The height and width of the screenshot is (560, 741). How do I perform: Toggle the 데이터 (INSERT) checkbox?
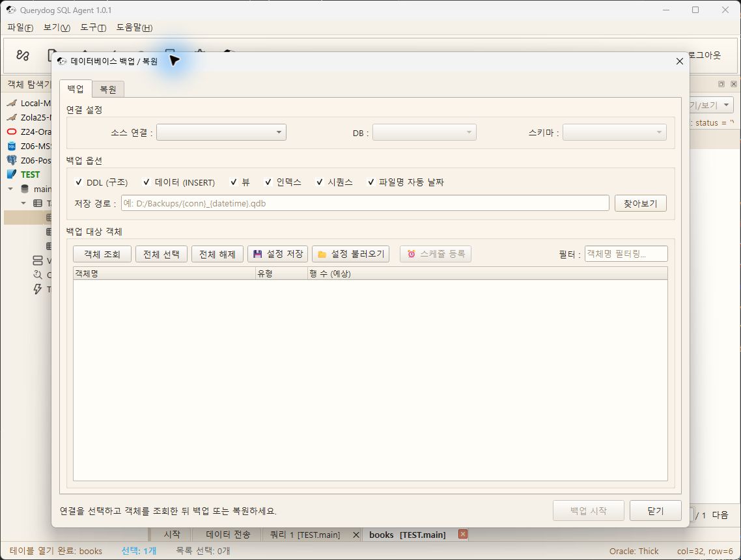(147, 182)
